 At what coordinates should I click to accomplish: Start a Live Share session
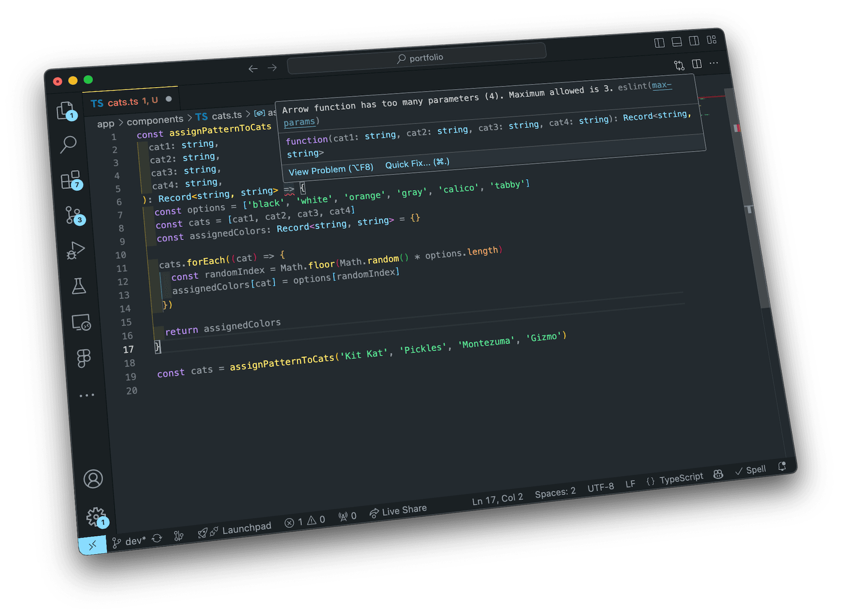pos(398,511)
